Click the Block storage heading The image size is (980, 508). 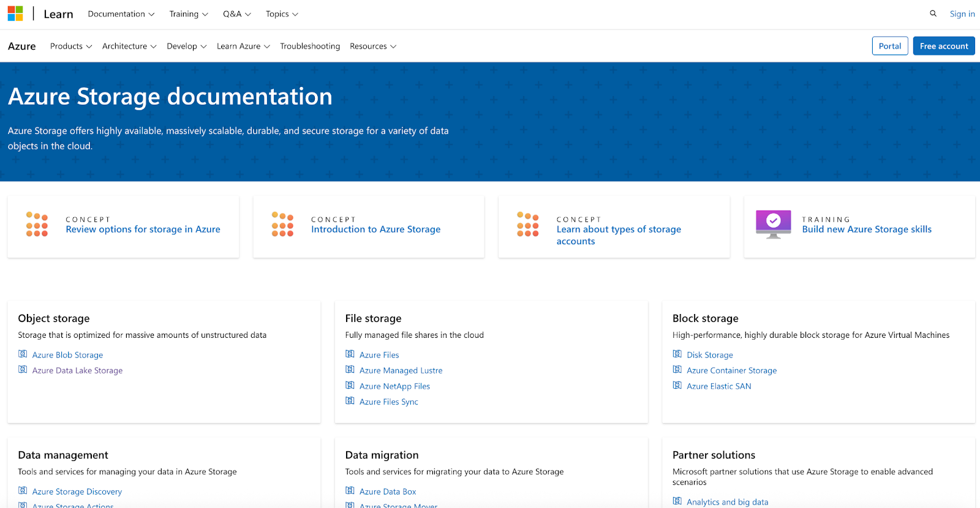[706, 318]
